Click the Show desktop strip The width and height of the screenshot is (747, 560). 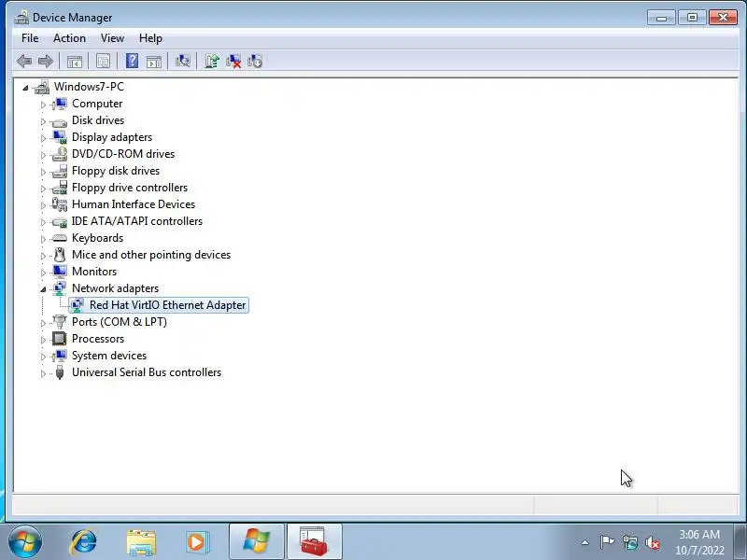(x=740, y=542)
